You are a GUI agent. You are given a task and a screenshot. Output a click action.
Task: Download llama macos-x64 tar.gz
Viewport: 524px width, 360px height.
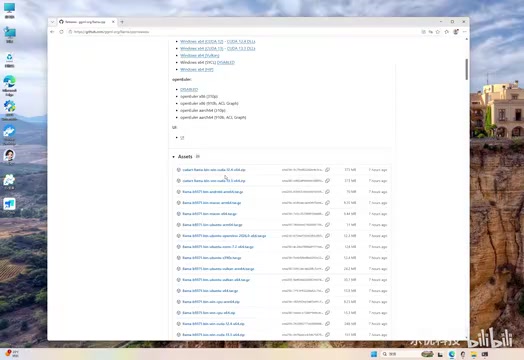[x=210, y=214]
